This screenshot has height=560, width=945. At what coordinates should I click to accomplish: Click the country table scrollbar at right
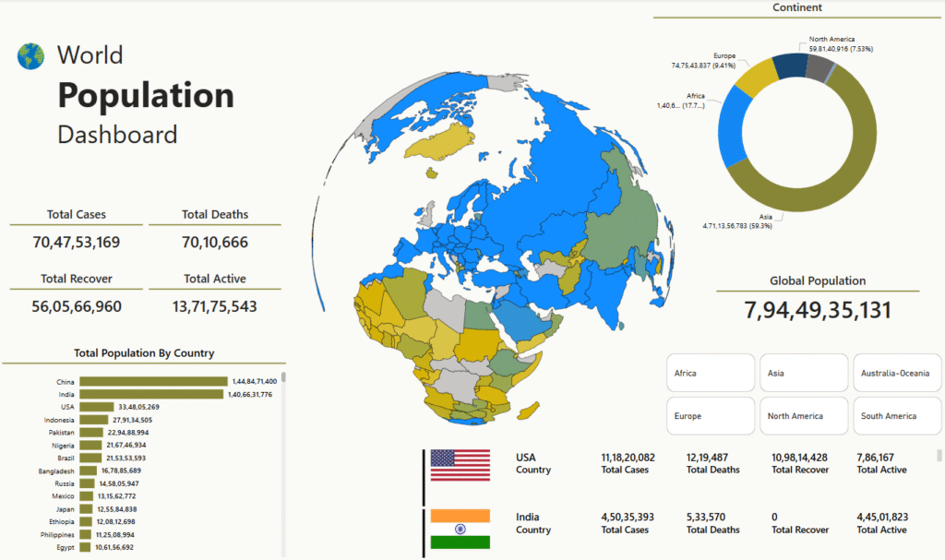(939, 456)
